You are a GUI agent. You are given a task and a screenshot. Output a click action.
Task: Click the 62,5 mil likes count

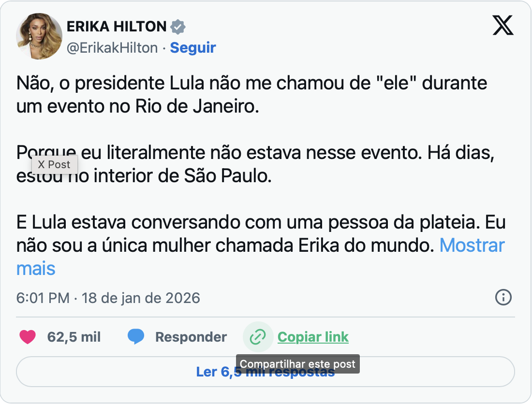tap(74, 337)
